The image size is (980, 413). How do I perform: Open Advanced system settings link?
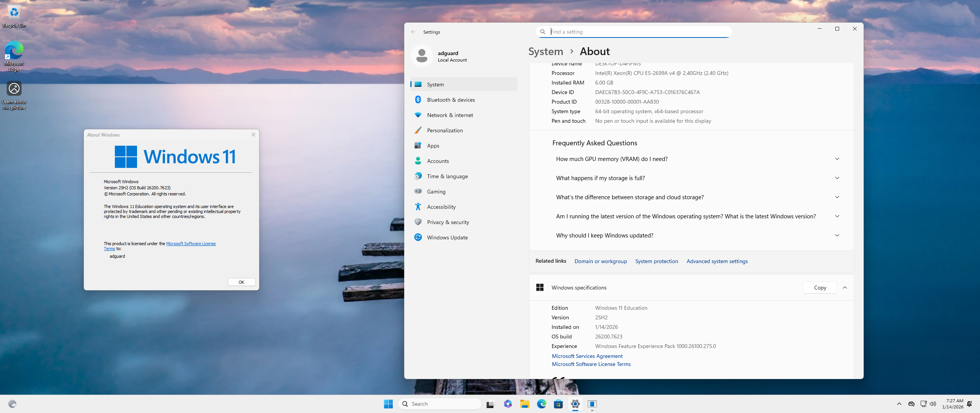click(717, 261)
